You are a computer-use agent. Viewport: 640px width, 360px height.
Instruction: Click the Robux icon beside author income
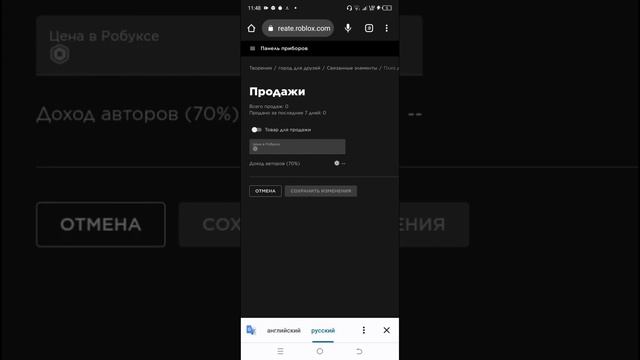coord(337,163)
